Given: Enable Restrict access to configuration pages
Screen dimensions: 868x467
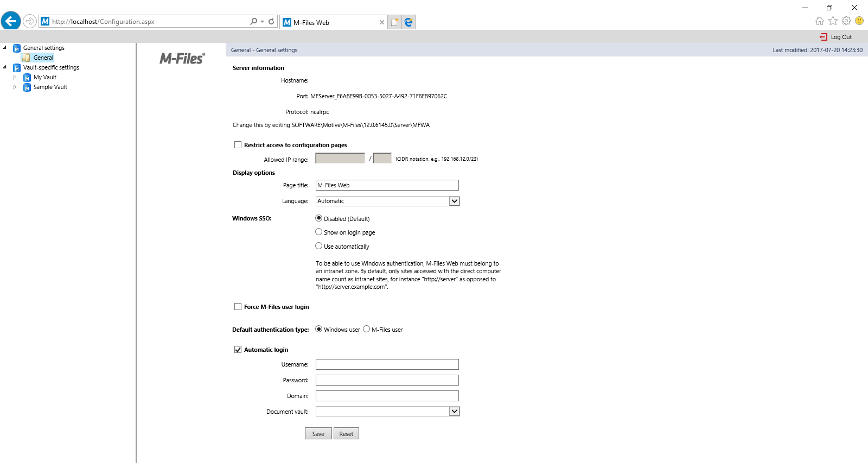Looking at the screenshot, I should click(x=238, y=145).
